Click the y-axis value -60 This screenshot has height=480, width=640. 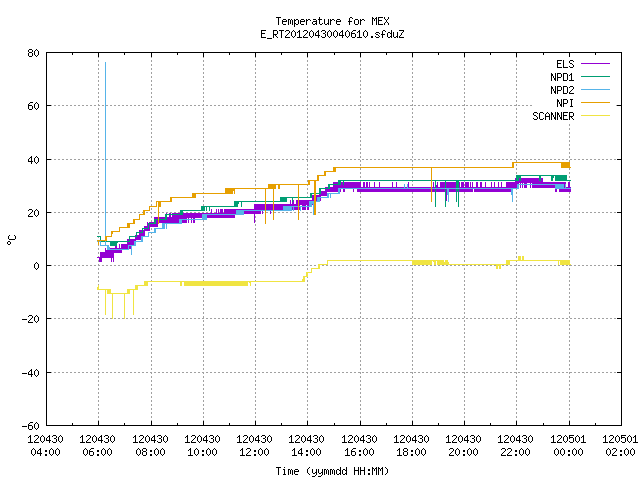click(31, 426)
